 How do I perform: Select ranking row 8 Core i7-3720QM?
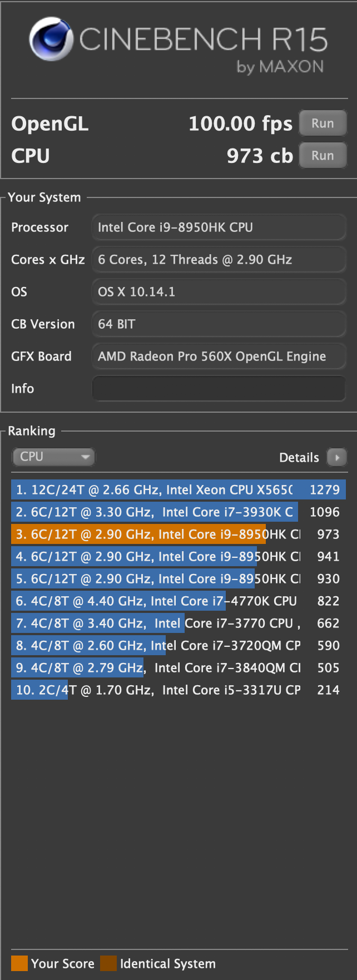178,645
